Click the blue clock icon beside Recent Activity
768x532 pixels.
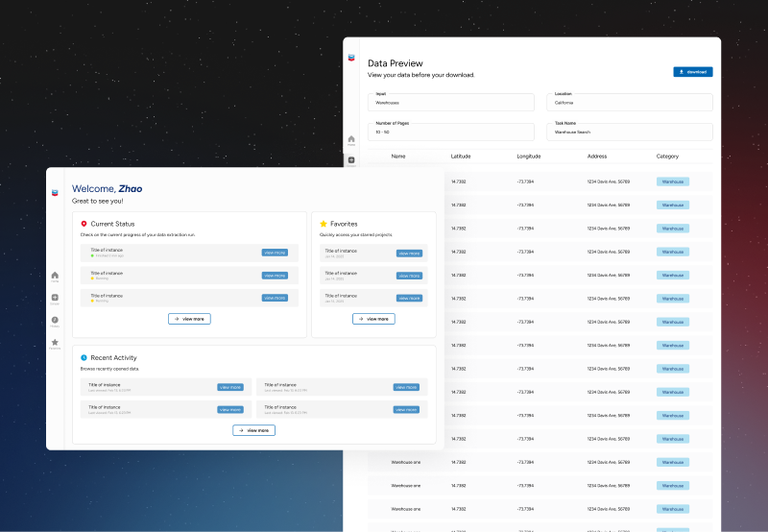point(84,357)
